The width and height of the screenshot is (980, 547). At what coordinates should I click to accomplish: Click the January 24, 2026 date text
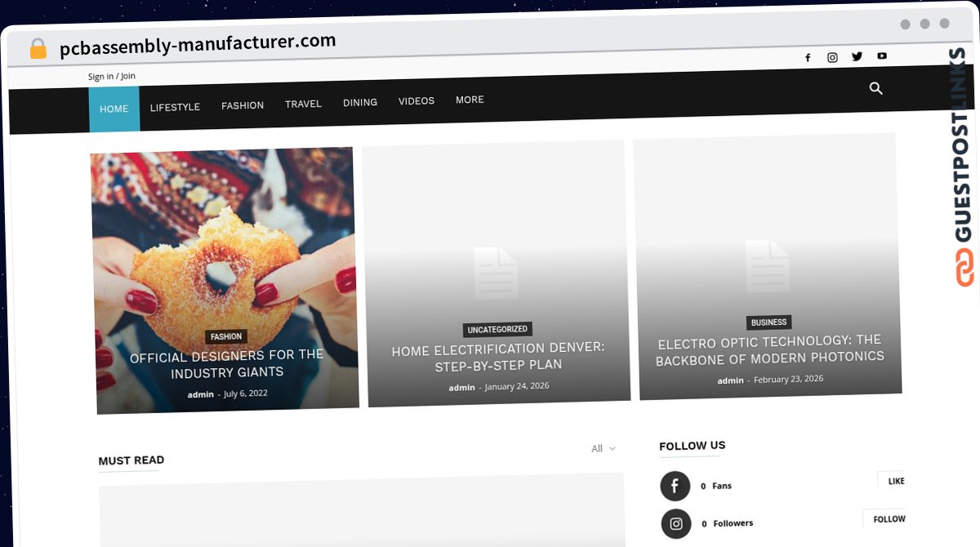coord(517,386)
